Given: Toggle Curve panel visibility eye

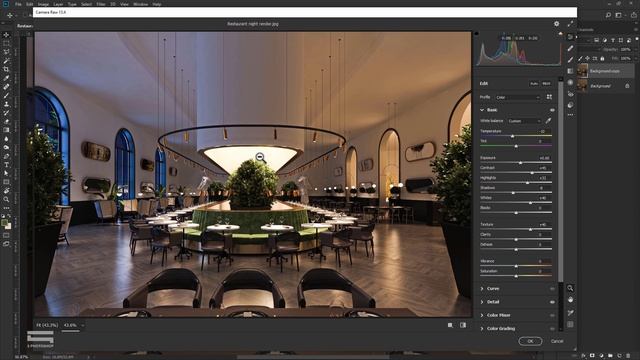Looking at the screenshot, I should click(552, 289).
